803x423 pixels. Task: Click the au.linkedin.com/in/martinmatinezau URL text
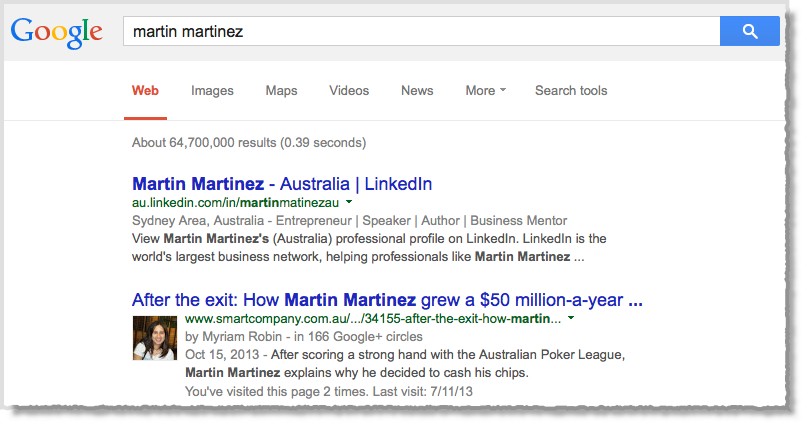(236, 203)
